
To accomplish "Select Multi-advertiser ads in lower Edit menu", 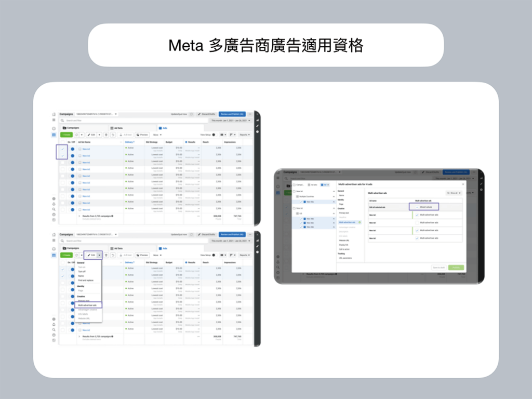I will pyautogui.click(x=87, y=305).
